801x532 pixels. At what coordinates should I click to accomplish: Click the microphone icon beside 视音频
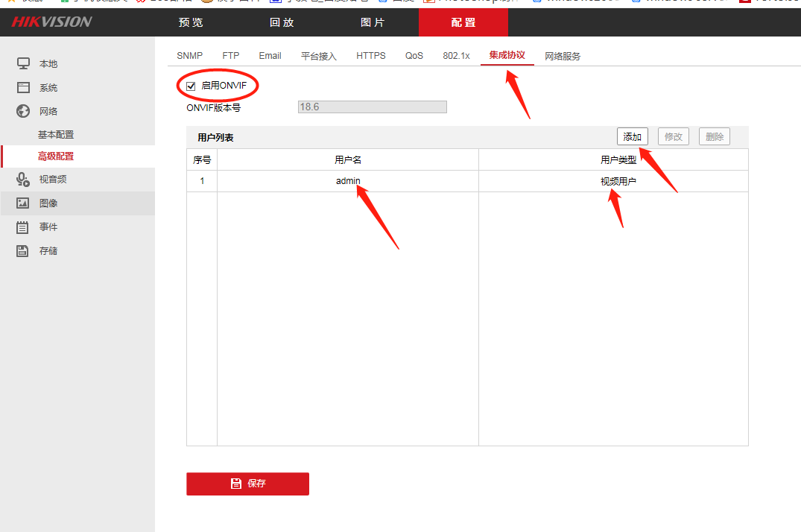23,180
